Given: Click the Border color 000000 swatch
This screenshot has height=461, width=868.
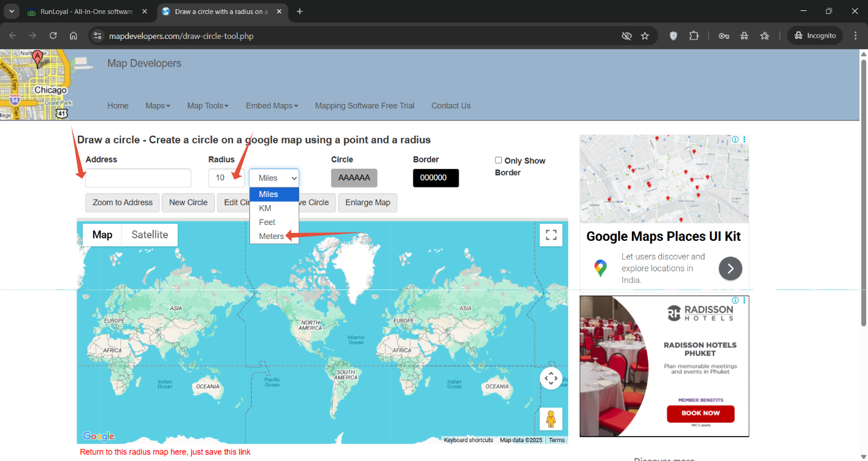Looking at the screenshot, I should coord(436,178).
